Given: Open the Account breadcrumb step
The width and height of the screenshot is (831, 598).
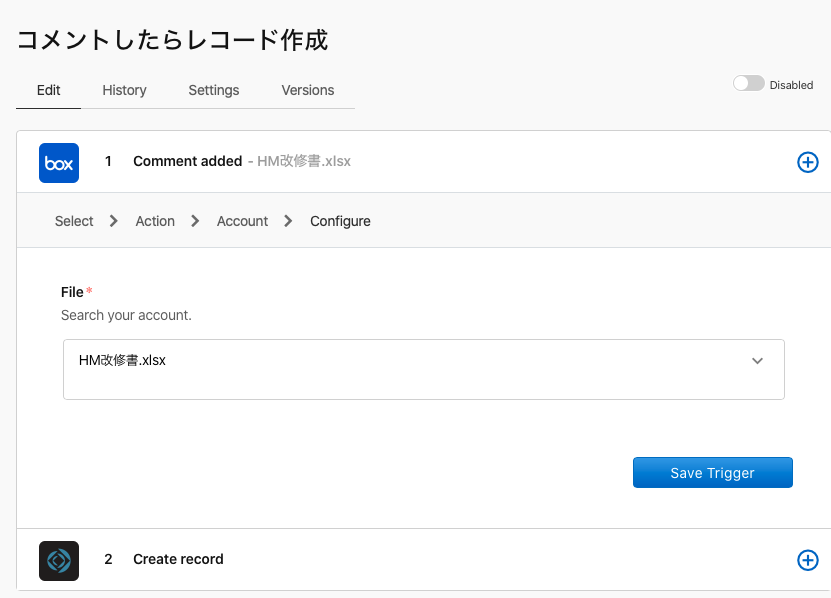Looking at the screenshot, I should pos(242,221).
